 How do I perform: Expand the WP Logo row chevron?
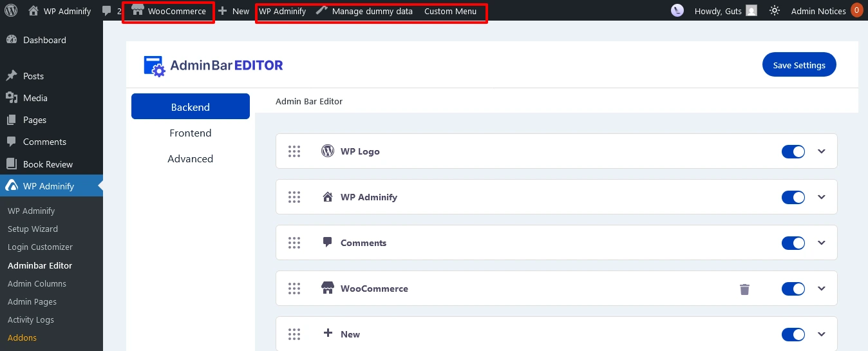821,151
